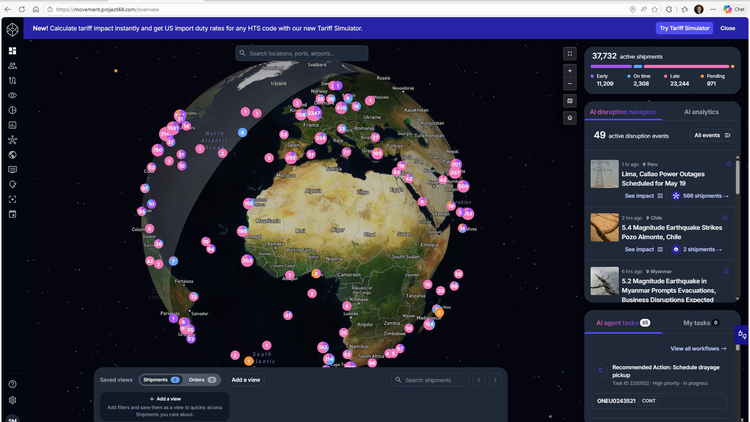The height and width of the screenshot is (422, 750).
Task: Open the globe sidebar icon
Action: pyautogui.click(x=12, y=155)
